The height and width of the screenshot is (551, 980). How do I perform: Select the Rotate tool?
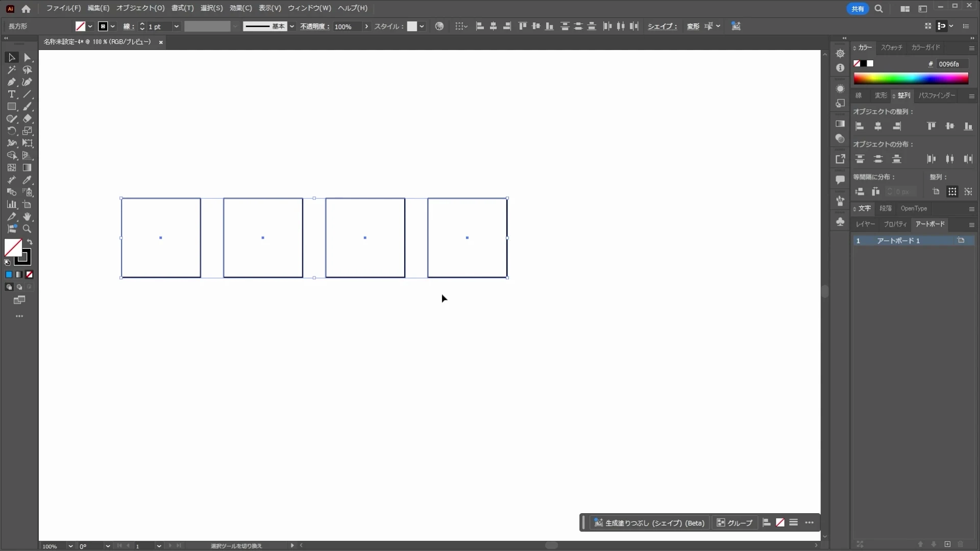tap(11, 131)
